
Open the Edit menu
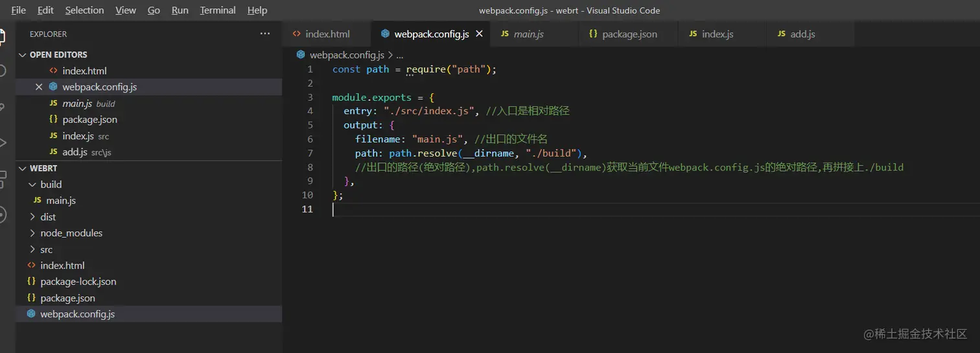tap(45, 10)
